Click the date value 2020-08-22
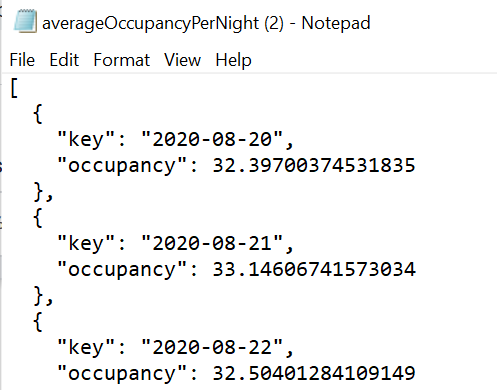 [x=212, y=347]
